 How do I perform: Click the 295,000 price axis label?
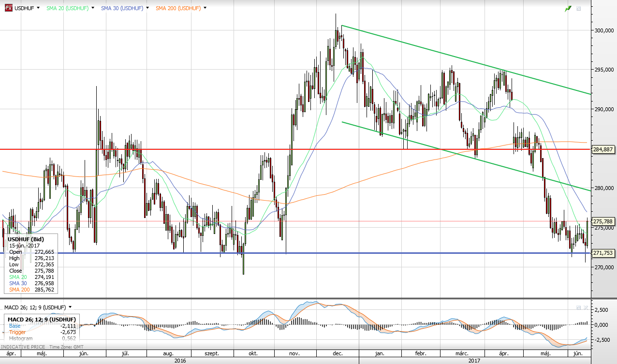pos(604,70)
